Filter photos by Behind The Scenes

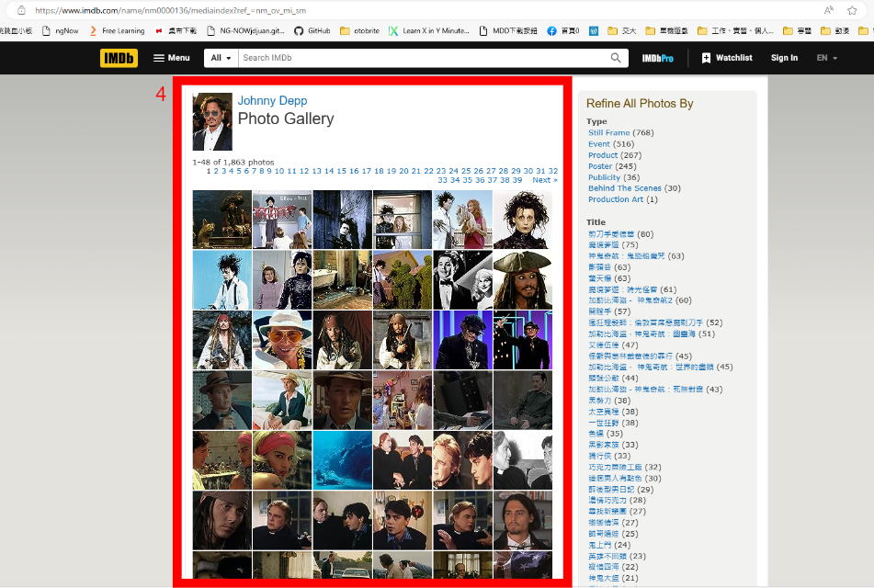click(625, 188)
